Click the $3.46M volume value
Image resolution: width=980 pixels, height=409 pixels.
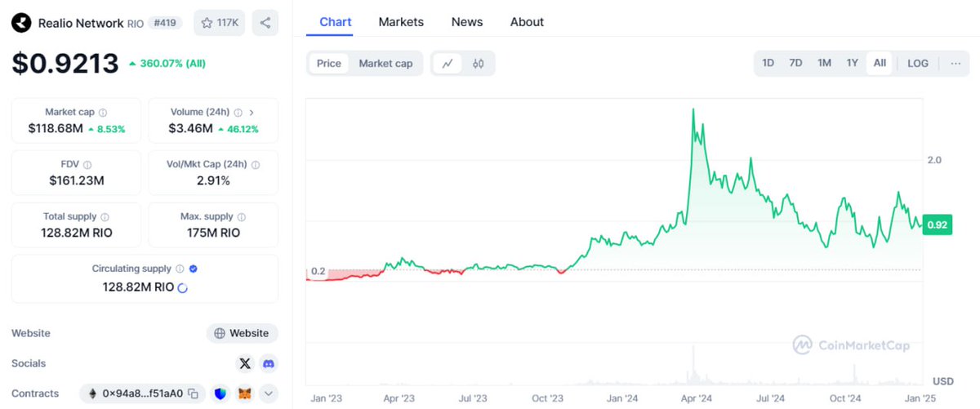[190, 128]
